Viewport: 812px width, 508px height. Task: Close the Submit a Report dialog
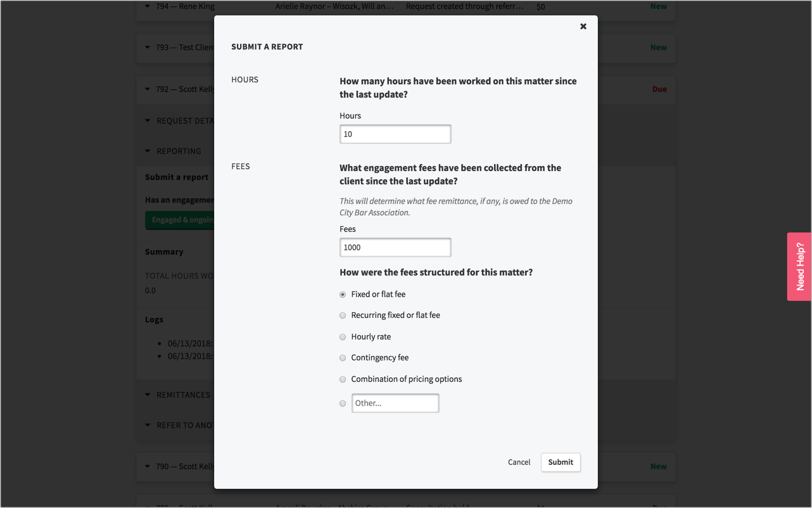[x=583, y=27]
